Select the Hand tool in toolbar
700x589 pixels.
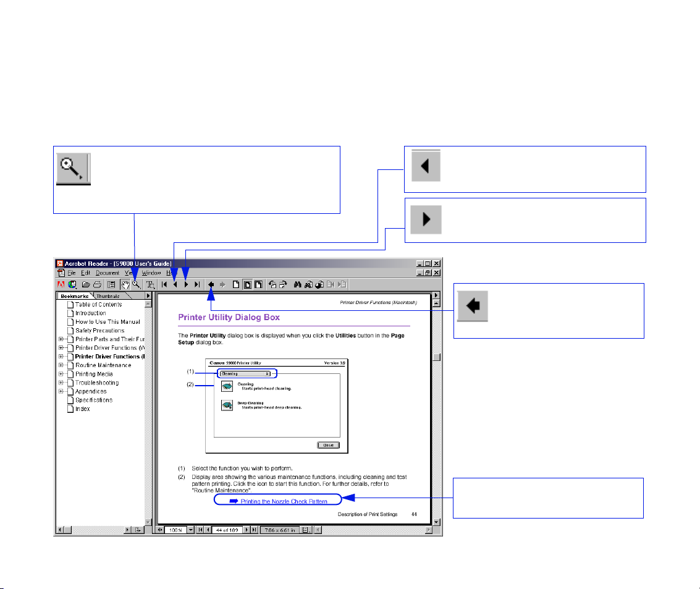coord(125,285)
